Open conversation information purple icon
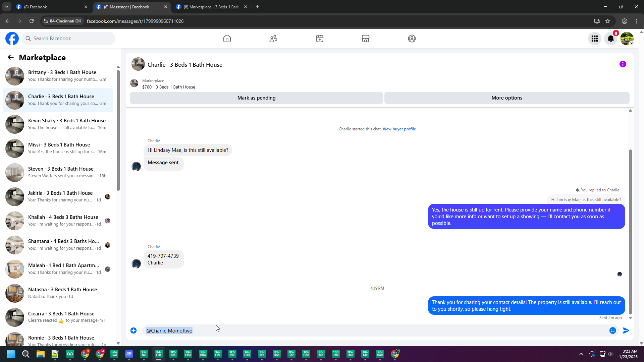The width and height of the screenshot is (644, 362). tap(623, 64)
